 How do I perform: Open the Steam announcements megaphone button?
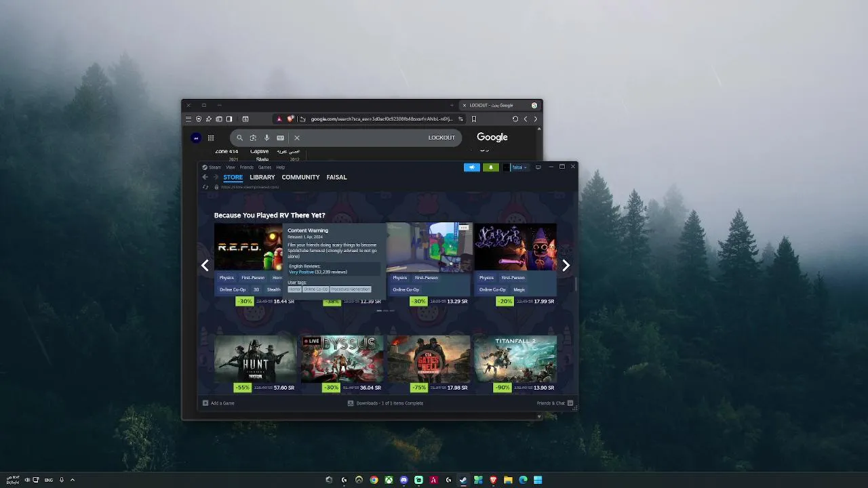point(472,167)
